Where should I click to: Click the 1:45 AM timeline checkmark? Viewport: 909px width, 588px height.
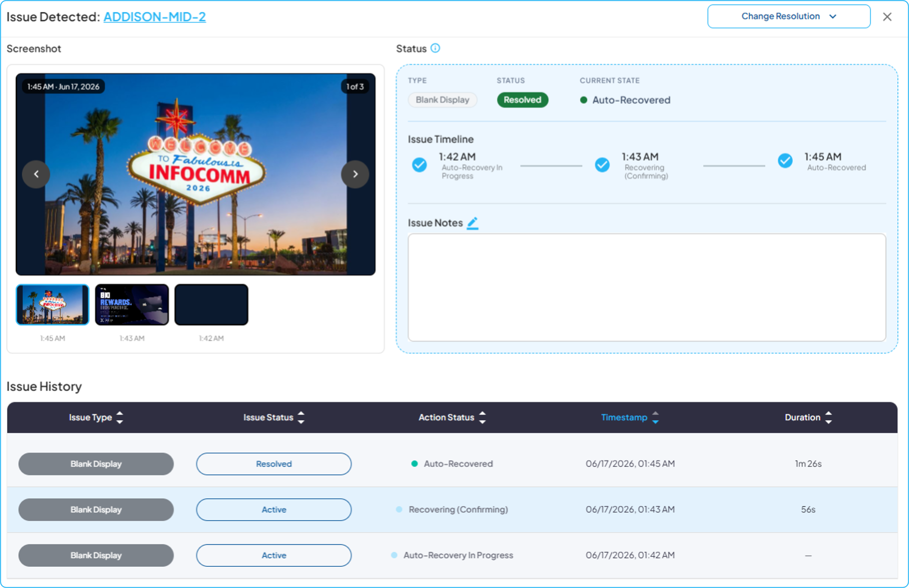point(785,161)
